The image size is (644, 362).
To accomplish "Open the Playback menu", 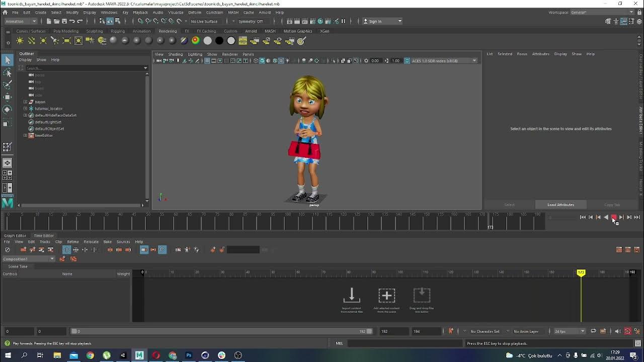I will pyautogui.click(x=140, y=12).
